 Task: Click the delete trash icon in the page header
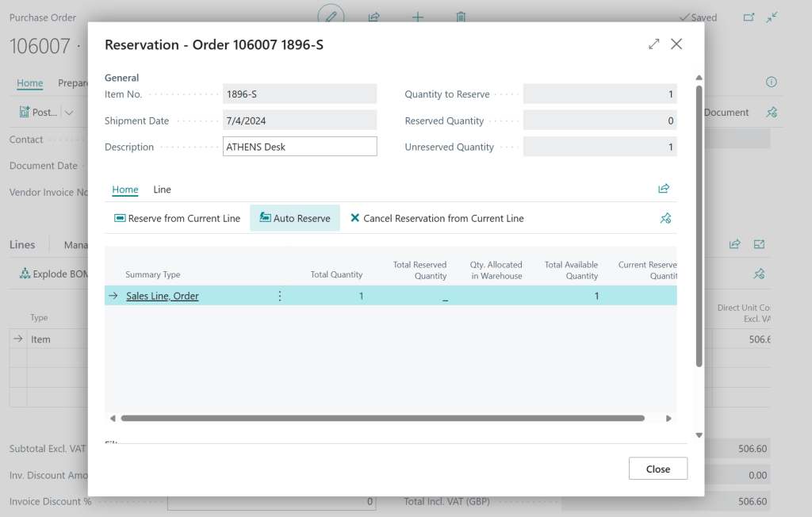[x=461, y=17]
